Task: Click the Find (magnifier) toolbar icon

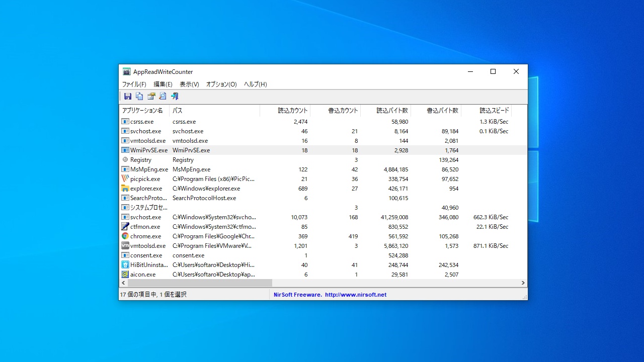Action: pos(163,97)
